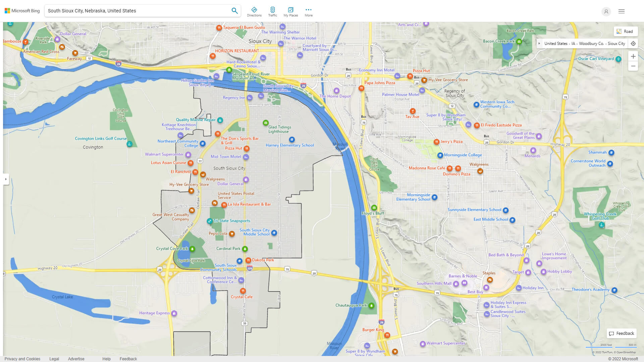Viewport: 644px width, 362px height.
Task: Zoom out with the minus icon
Action: coord(633,66)
